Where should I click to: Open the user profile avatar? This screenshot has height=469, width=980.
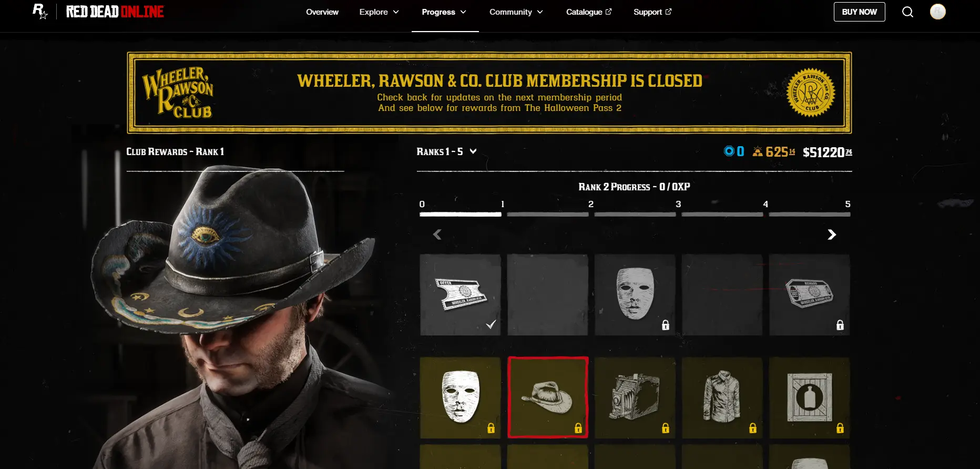coord(938,12)
